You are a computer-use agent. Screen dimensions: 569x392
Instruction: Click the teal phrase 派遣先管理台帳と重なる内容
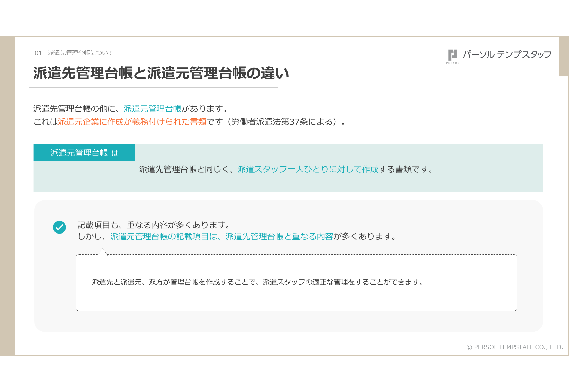pyautogui.click(x=279, y=236)
